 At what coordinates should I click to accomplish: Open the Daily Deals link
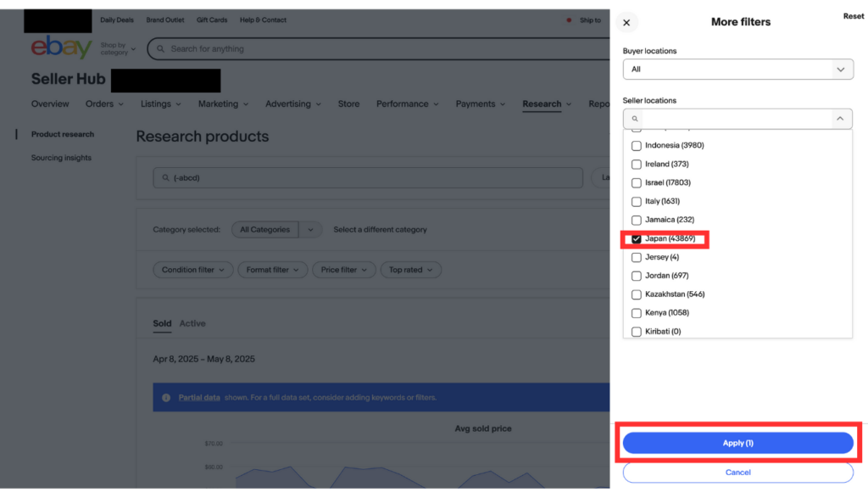point(117,20)
